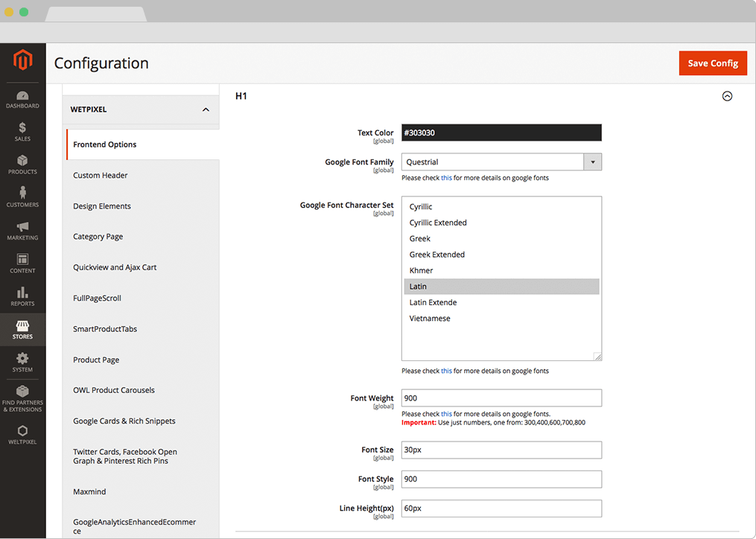The image size is (756, 539).
Task: Collapse the WETPIXEL settings group
Action: tap(206, 109)
